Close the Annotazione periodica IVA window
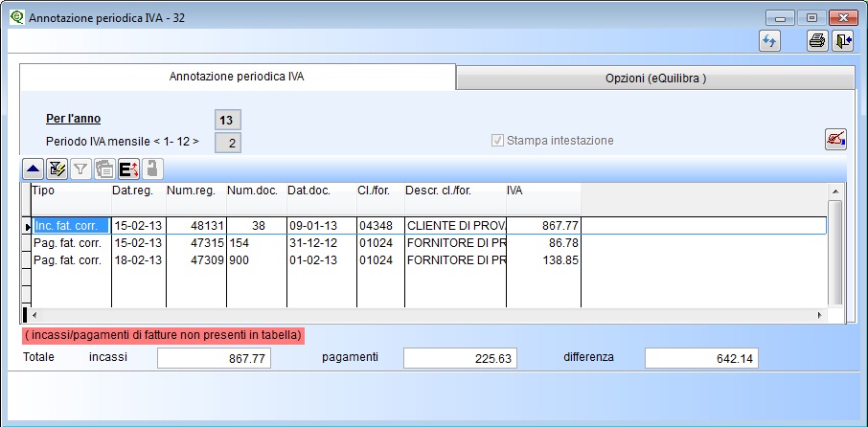The image size is (868, 427). tap(844, 17)
